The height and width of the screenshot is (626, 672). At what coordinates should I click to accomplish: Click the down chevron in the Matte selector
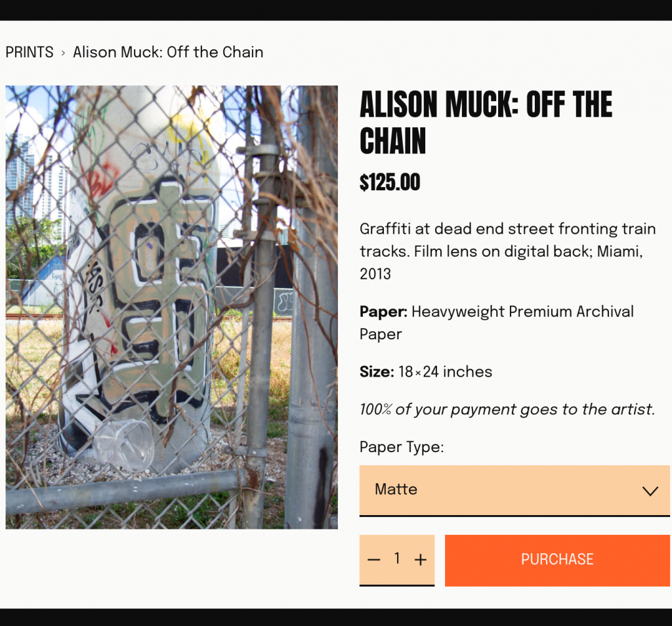click(x=650, y=491)
